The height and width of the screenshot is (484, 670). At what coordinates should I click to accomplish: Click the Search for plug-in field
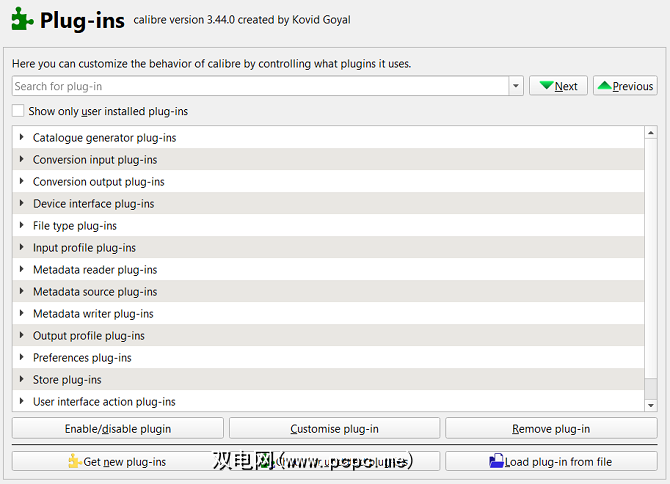tap(260, 86)
